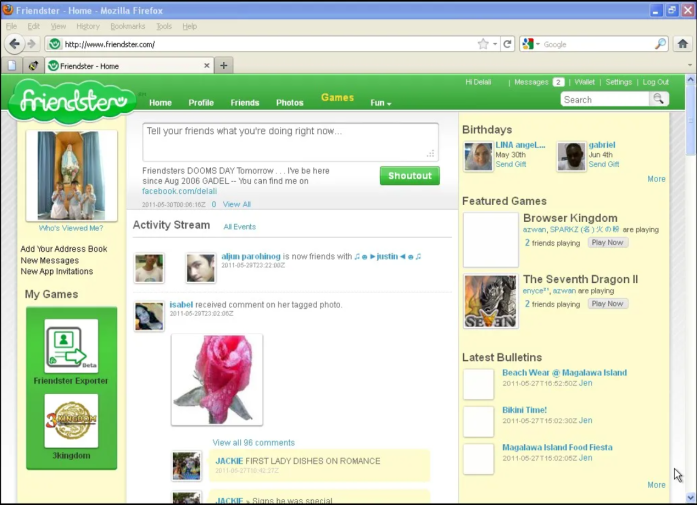Reload the page with the refresh icon
The image size is (697, 505).
click(507, 44)
